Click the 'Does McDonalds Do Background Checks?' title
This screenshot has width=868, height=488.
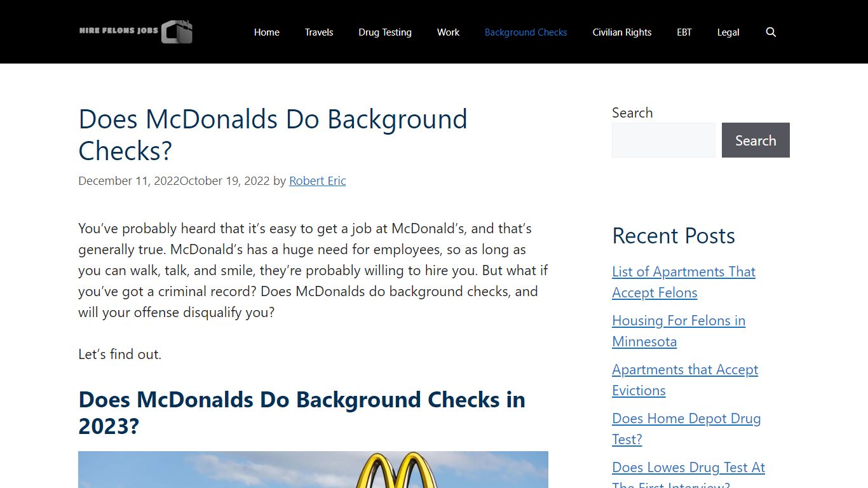273,135
